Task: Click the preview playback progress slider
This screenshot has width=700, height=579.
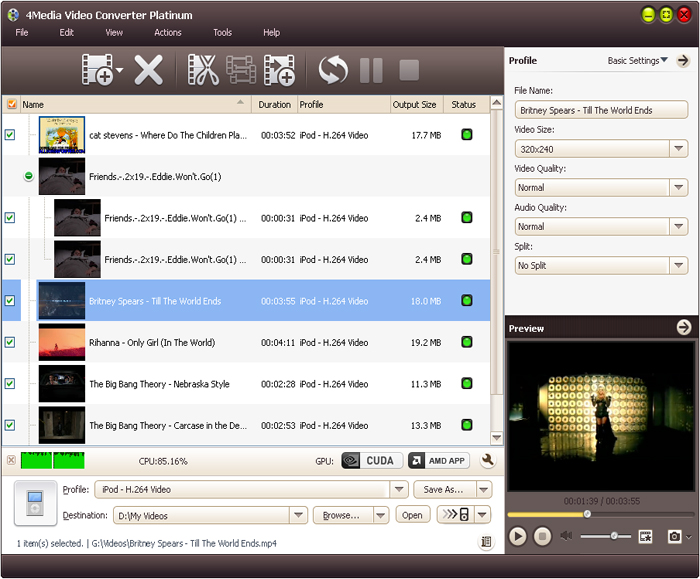Action: [587, 514]
